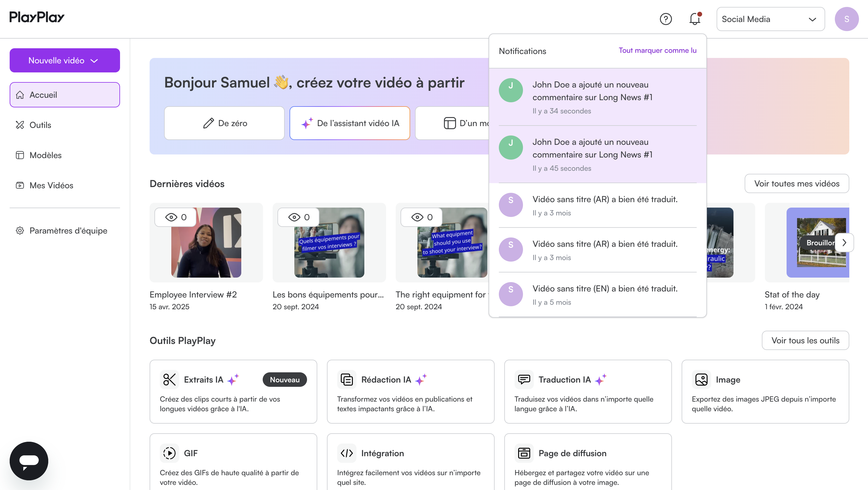Click Voir toutes mes vidéos
The height and width of the screenshot is (490, 868).
click(796, 184)
